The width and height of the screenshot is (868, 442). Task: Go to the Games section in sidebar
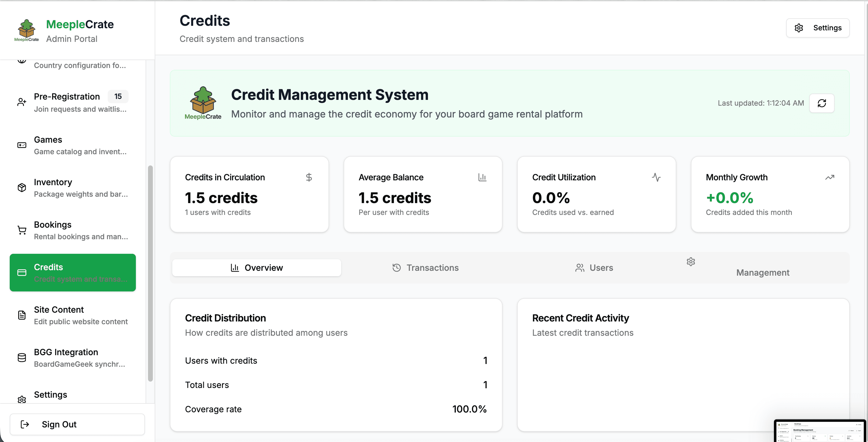(73, 145)
